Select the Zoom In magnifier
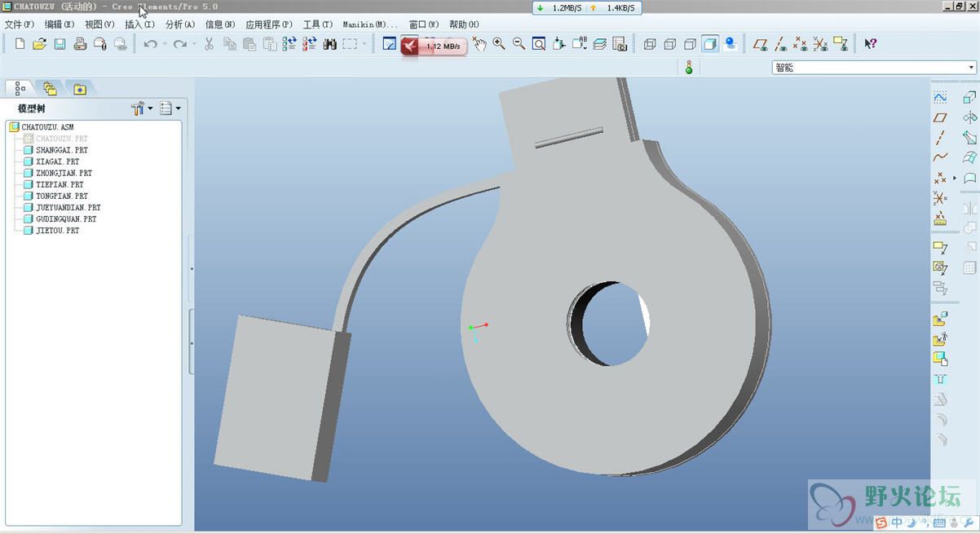The height and width of the screenshot is (534, 980). tap(499, 44)
